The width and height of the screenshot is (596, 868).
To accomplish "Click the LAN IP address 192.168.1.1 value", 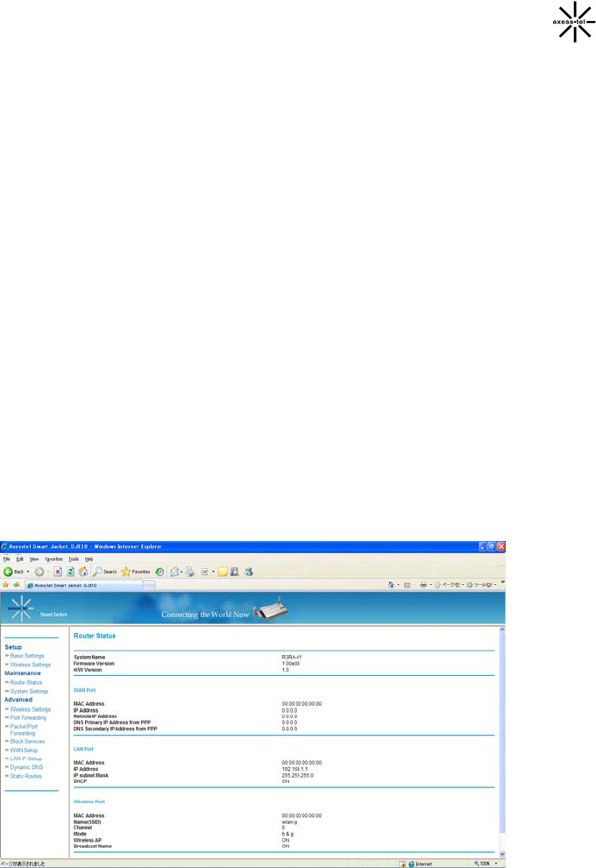I will 294,770.
